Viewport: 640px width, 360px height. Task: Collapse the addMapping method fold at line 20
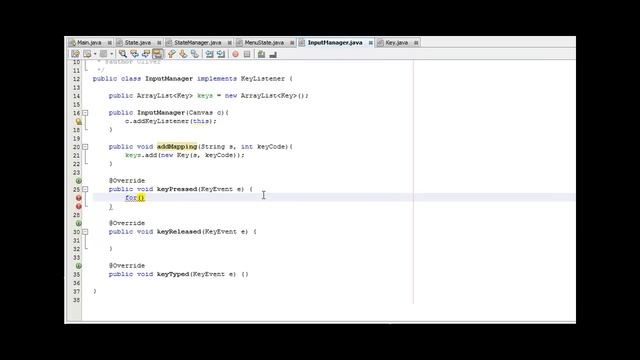pyautogui.click(x=85, y=147)
